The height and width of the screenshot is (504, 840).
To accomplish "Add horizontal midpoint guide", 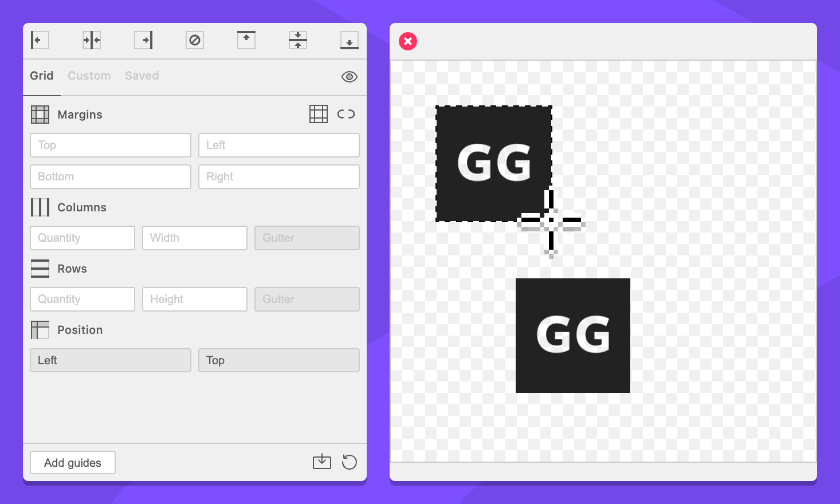I will [x=298, y=40].
